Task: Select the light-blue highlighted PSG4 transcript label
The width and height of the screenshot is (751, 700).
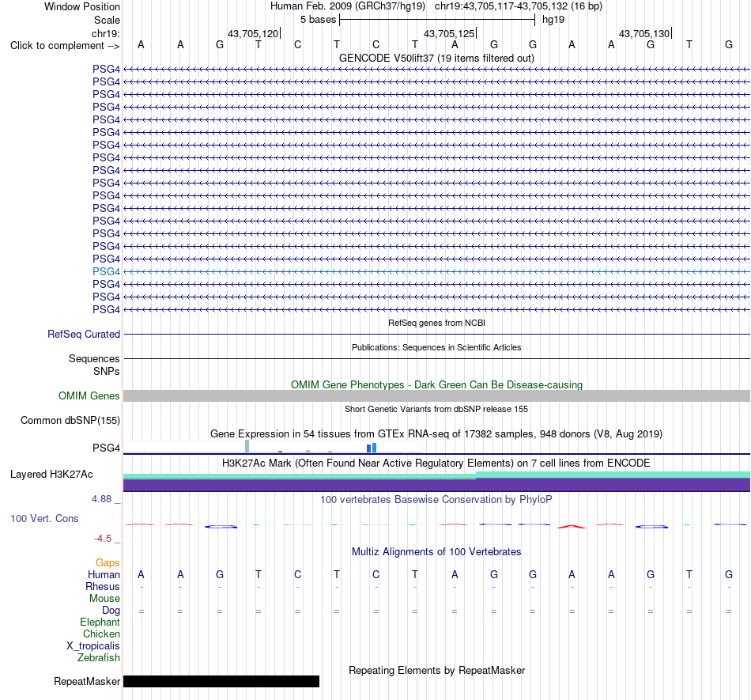Action: pyautogui.click(x=107, y=271)
